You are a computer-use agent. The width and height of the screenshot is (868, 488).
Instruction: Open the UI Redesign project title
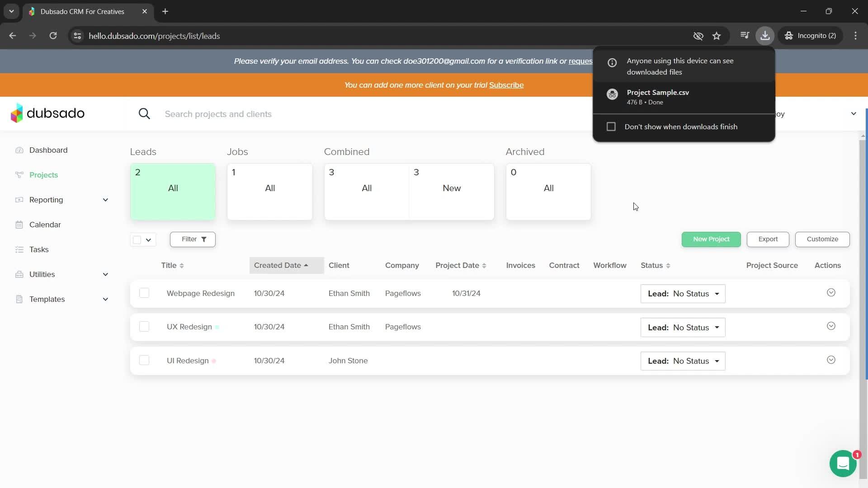pyautogui.click(x=188, y=361)
